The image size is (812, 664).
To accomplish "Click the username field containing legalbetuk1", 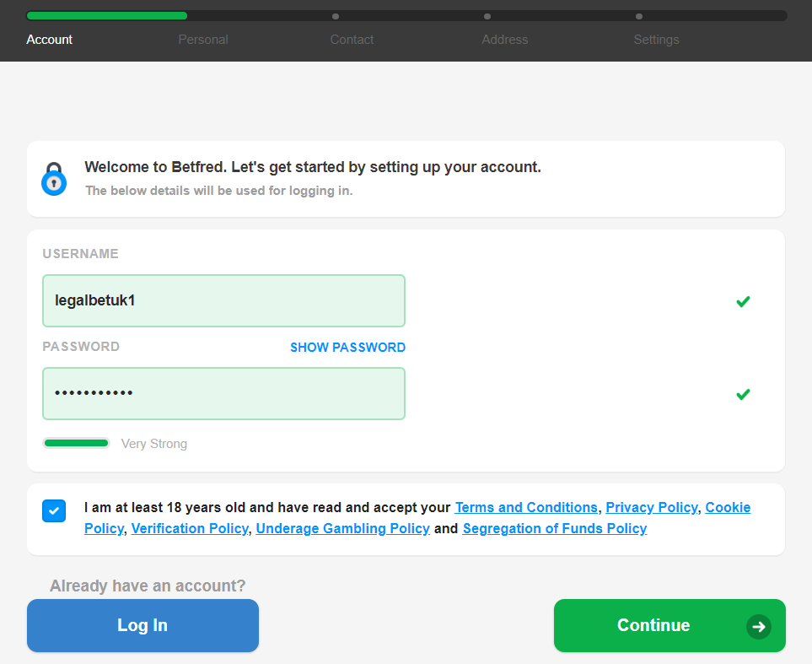I will click(223, 300).
